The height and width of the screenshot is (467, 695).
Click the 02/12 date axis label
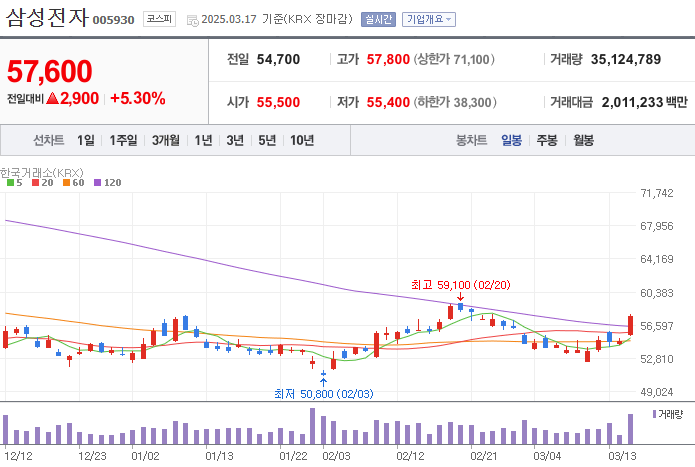(410, 456)
